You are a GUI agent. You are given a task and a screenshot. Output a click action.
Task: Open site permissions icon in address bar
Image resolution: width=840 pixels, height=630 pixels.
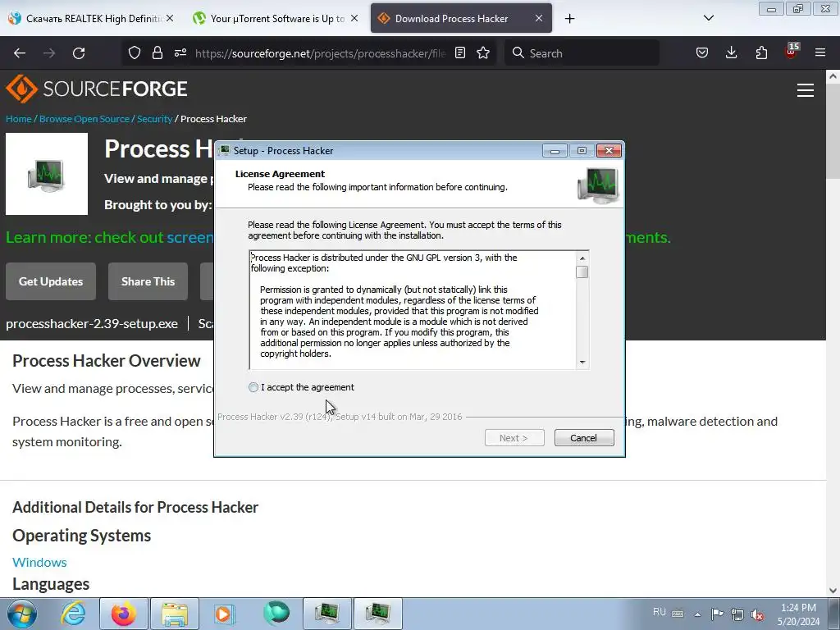[180, 53]
